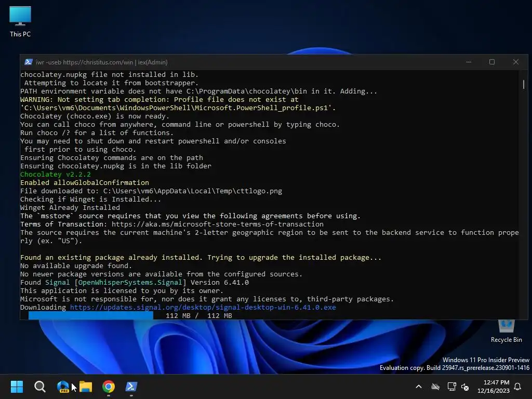Click the '112 MB / 112 MB' progress text
The width and height of the screenshot is (532, 399).
point(199,315)
